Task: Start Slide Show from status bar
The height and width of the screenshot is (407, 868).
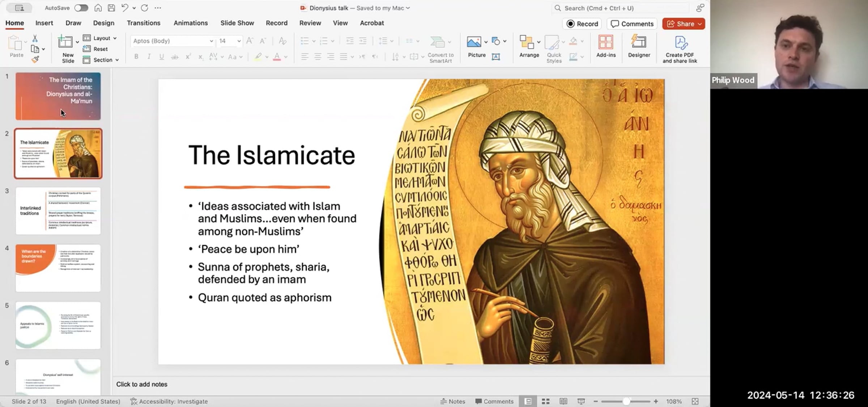Action: coord(581,401)
